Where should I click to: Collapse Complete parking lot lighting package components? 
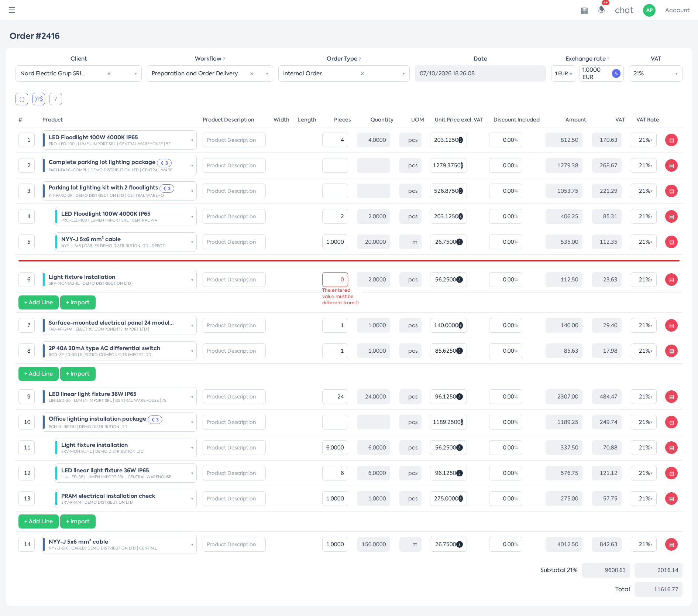(x=165, y=163)
